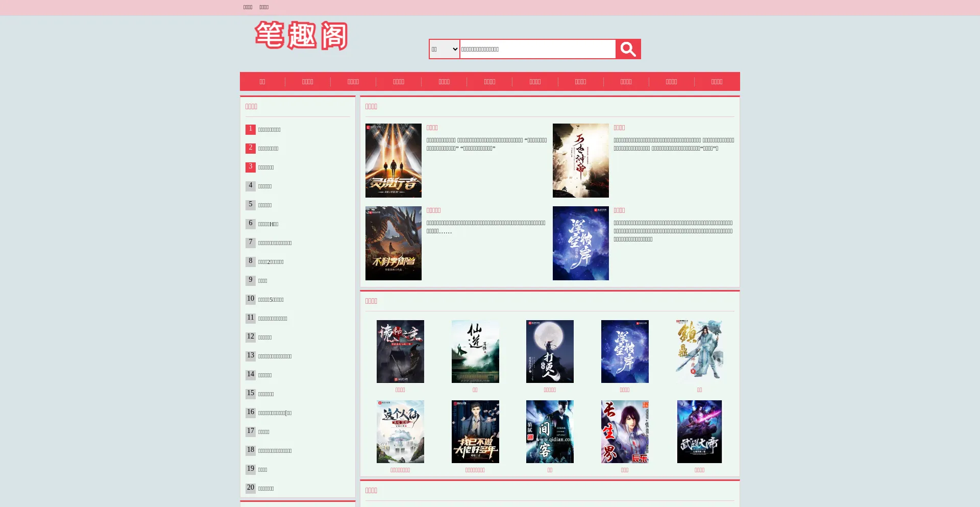Open the 间客 book cover
The width and height of the screenshot is (980, 507).
(550, 431)
